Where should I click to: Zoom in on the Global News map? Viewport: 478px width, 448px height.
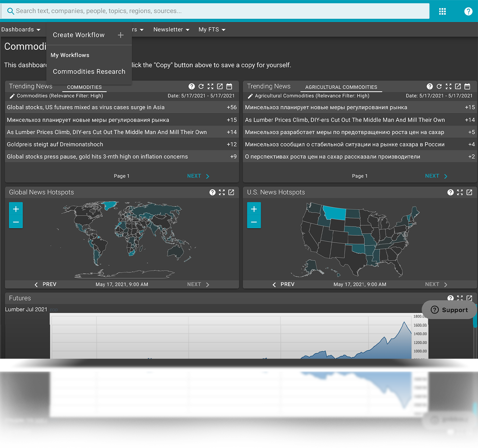(x=16, y=209)
